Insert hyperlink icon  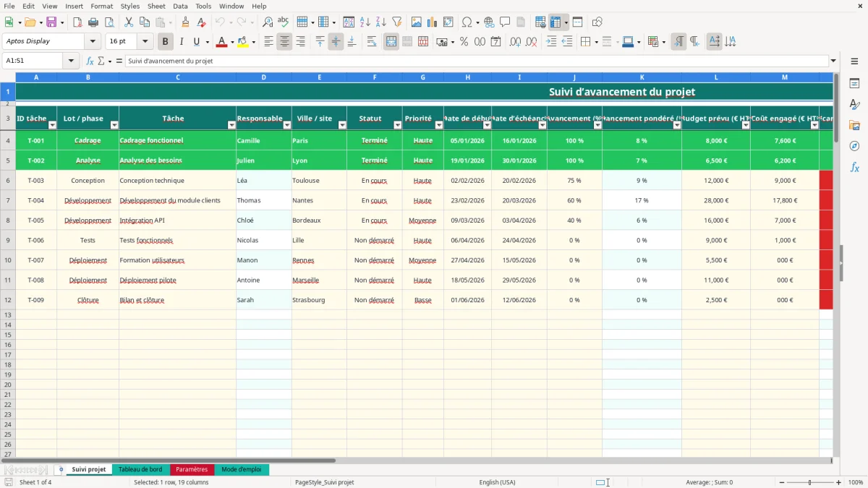tap(489, 22)
